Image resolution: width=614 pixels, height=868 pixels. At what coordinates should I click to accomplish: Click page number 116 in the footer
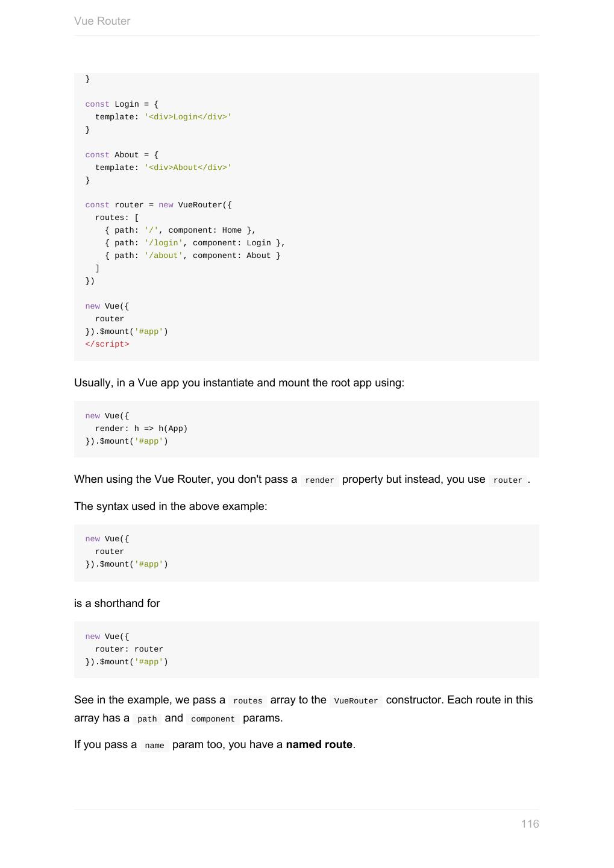530,824
